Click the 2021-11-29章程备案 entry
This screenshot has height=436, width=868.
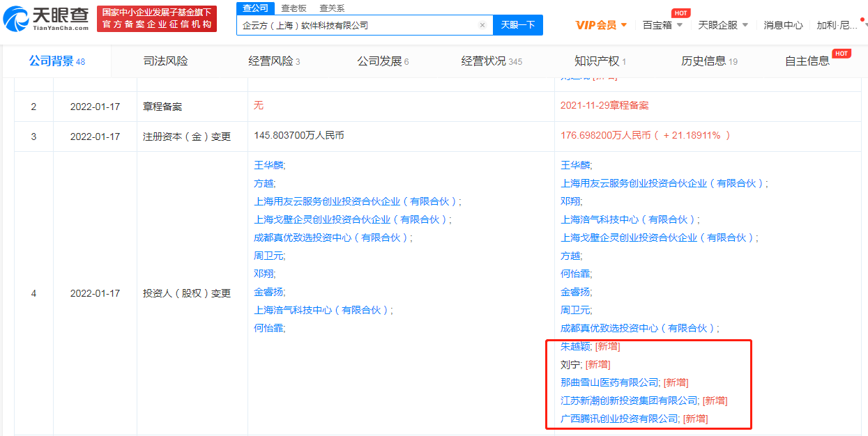(x=604, y=105)
